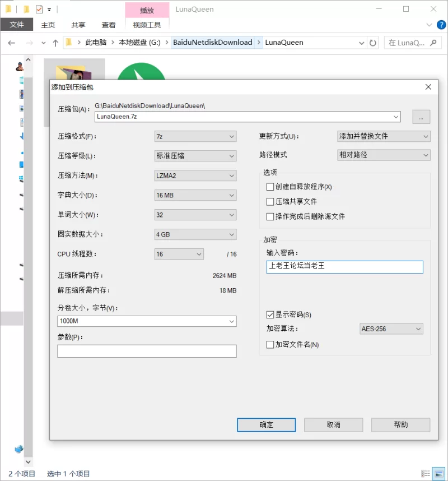Click the password input field
Viewport: 448px width, 481px height.
coord(344,266)
